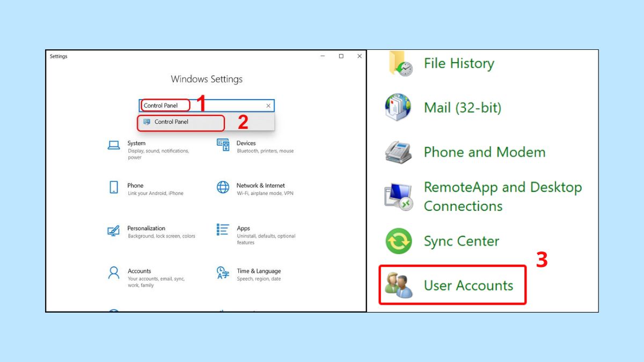Click 'Link your Android, iPhone' description
This screenshot has width=644, height=362.
pyautogui.click(x=156, y=194)
